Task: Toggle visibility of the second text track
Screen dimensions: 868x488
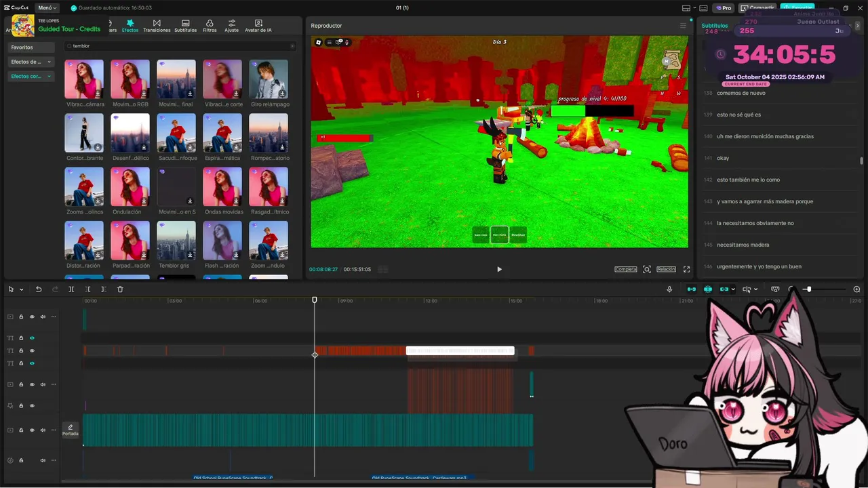Action: pyautogui.click(x=32, y=350)
